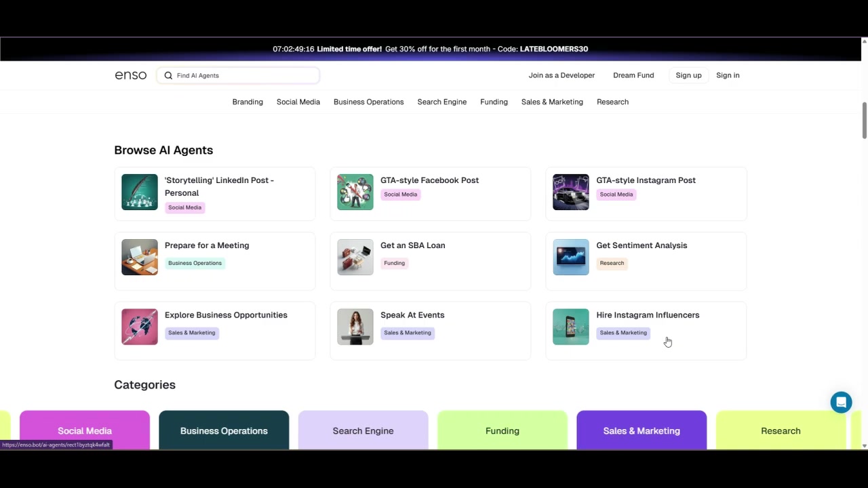
Task: Click the Get an SBA Loan title
Action: tap(413, 245)
